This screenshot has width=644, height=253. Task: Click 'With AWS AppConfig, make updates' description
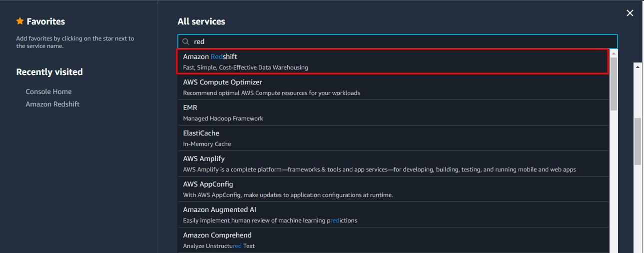[x=288, y=195]
